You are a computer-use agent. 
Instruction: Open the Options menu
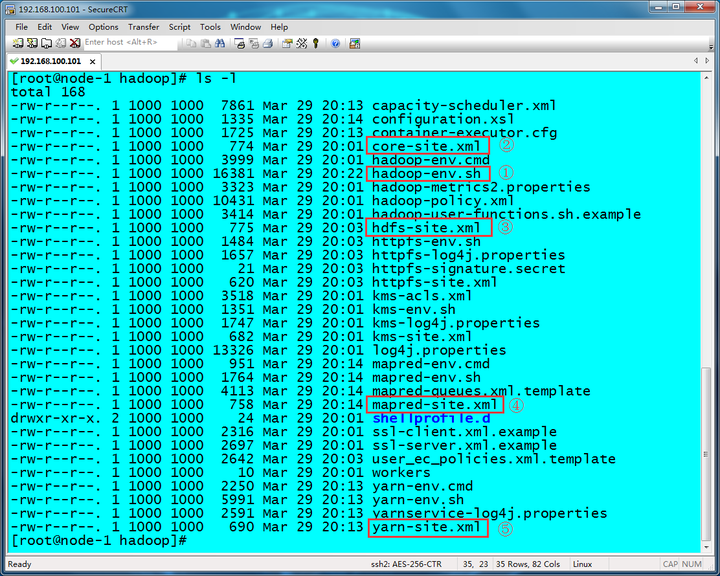pos(103,27)
